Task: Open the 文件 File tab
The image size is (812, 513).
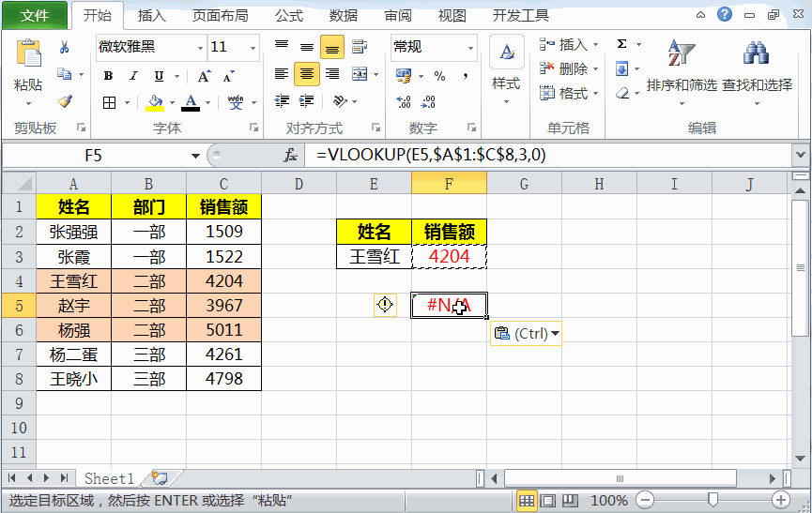Action: pos(35,15)
